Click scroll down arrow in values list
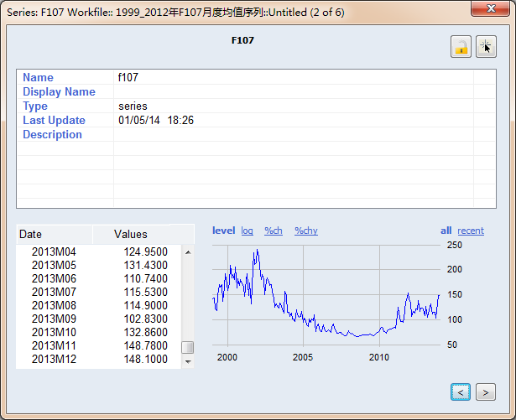The width and height of the screenshot is (516, 420). (x=188, y=361)
